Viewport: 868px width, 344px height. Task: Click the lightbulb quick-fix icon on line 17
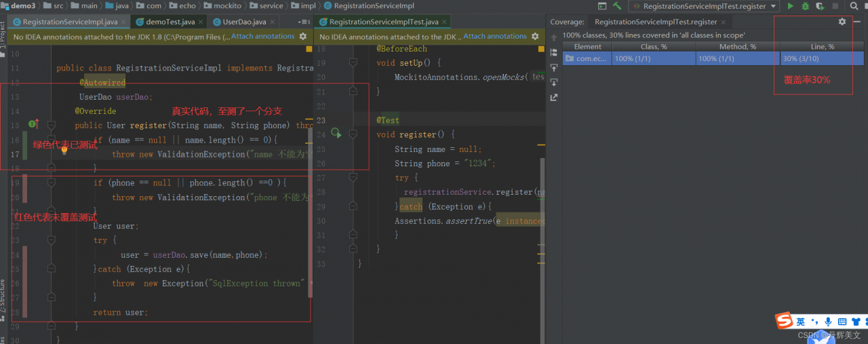(x=65, y=151)
